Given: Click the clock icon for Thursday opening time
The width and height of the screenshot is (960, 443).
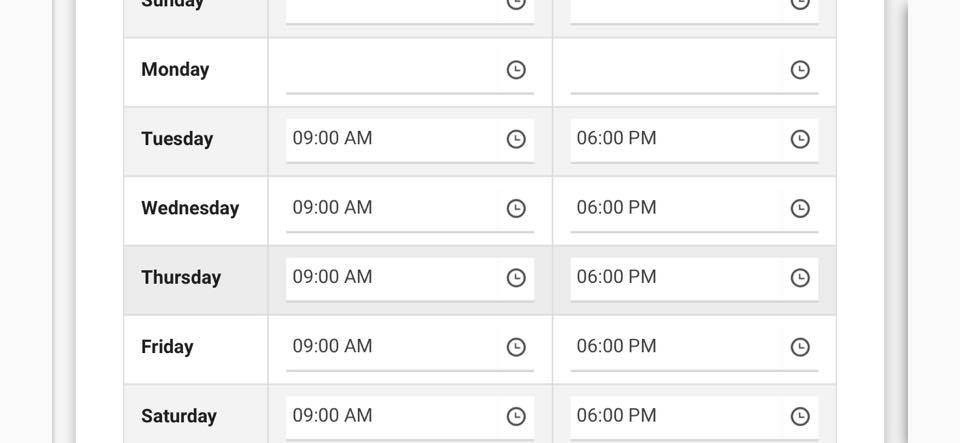Looking at the screenshot, I should pyautogui.click(x=516, y=278).
